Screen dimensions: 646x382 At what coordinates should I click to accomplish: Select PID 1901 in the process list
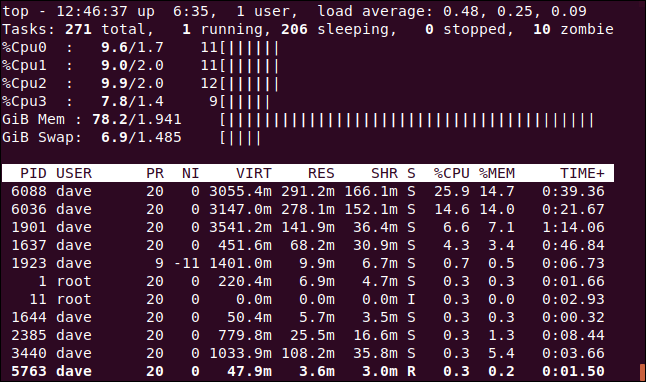[29, 227]
